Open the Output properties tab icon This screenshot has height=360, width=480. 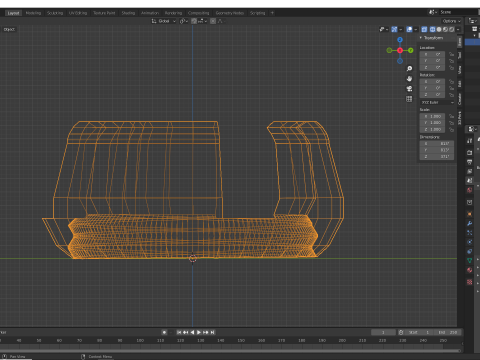tap(470, 162)
